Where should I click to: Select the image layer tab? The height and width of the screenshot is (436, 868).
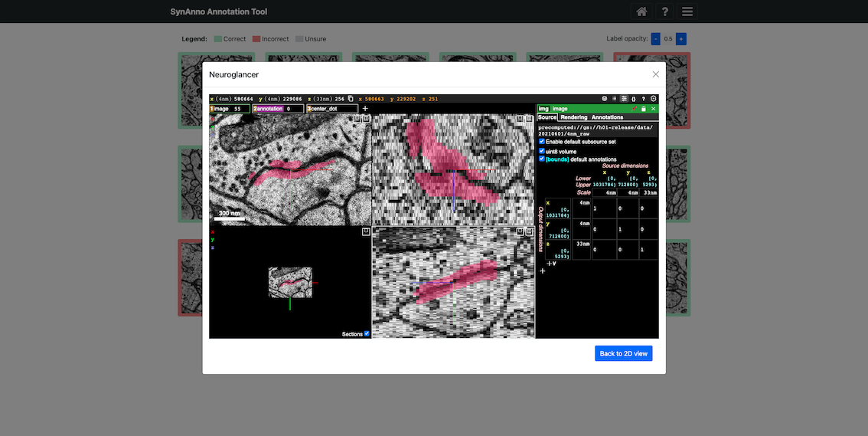click(x=230, y=109)
